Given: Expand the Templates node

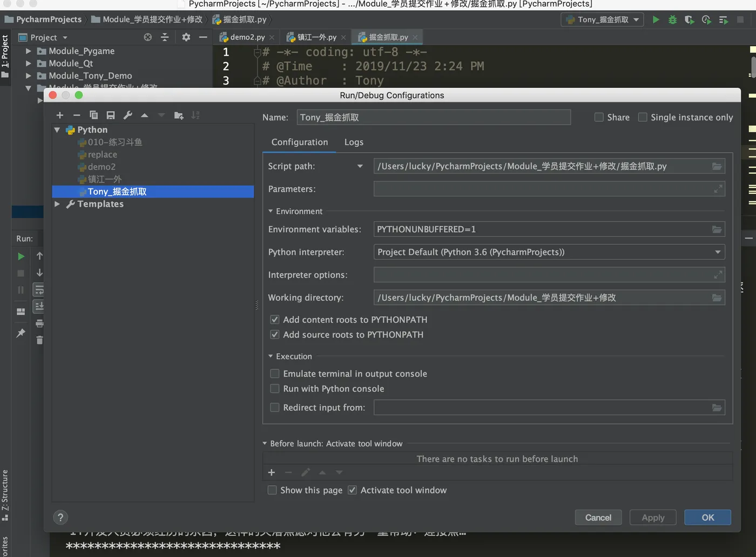Looking at the screenshot, I should tap(57, 204).
